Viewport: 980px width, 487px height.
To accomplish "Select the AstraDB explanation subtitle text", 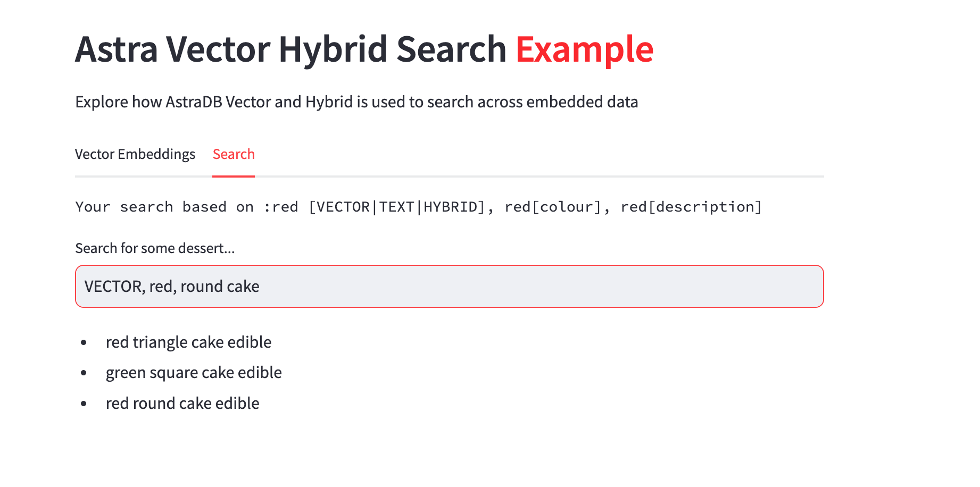I will click(357, 102).
